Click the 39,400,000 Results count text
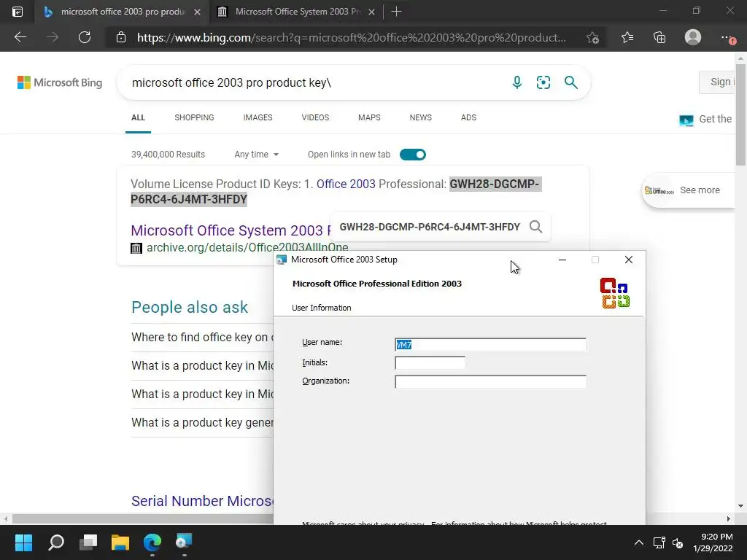The width and height of the screenshot is (747, 560). tap(168, 155)
